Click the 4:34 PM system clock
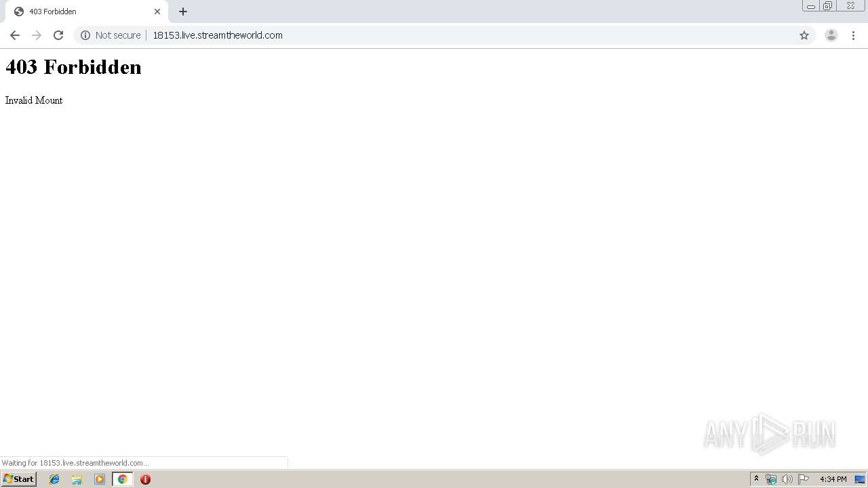This screenshot has width=868, height=488. (833, 479)
